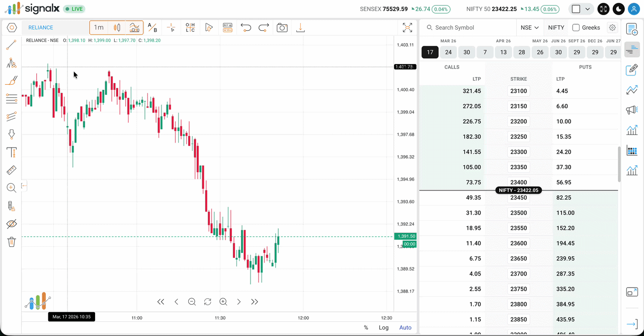
Task: Collapse right panel with arrow icon
Action: point(632,324)
